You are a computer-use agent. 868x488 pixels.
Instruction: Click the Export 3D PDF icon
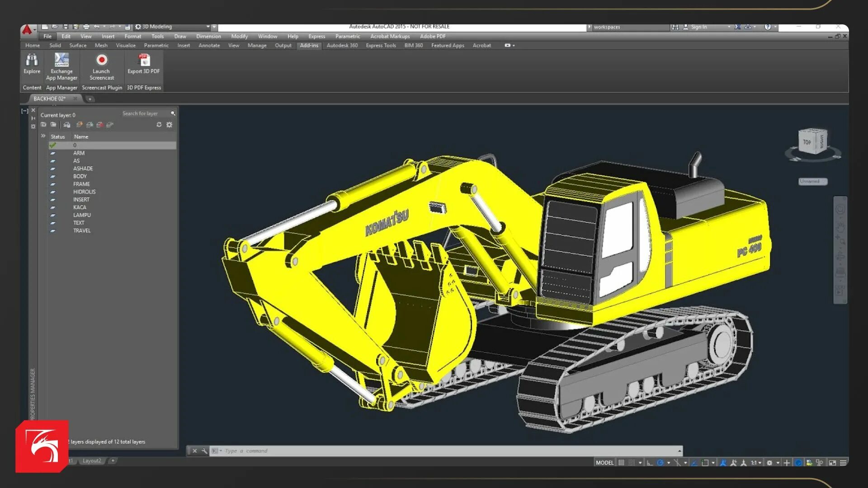[144, 60]
